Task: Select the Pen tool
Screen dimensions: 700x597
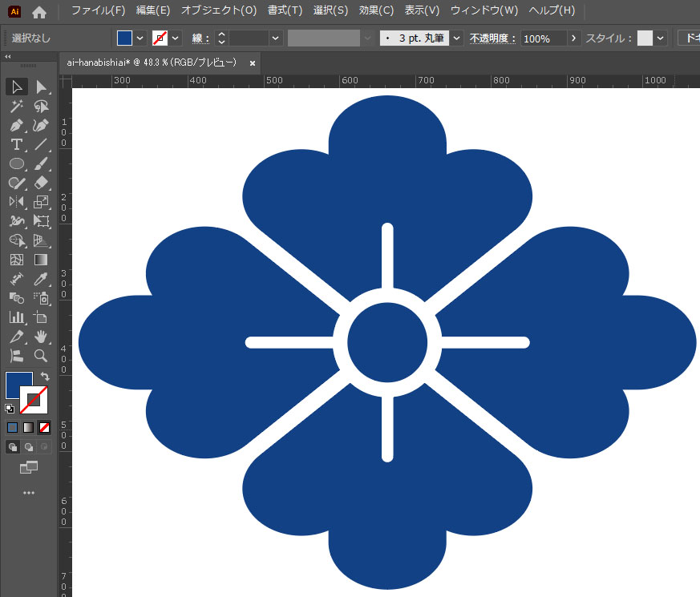Action: (x=16, y=125)
